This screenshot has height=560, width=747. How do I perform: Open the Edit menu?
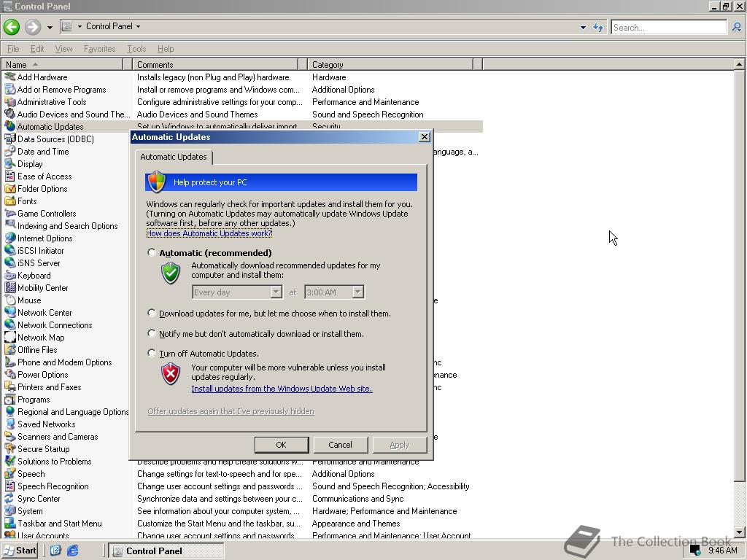37,49
